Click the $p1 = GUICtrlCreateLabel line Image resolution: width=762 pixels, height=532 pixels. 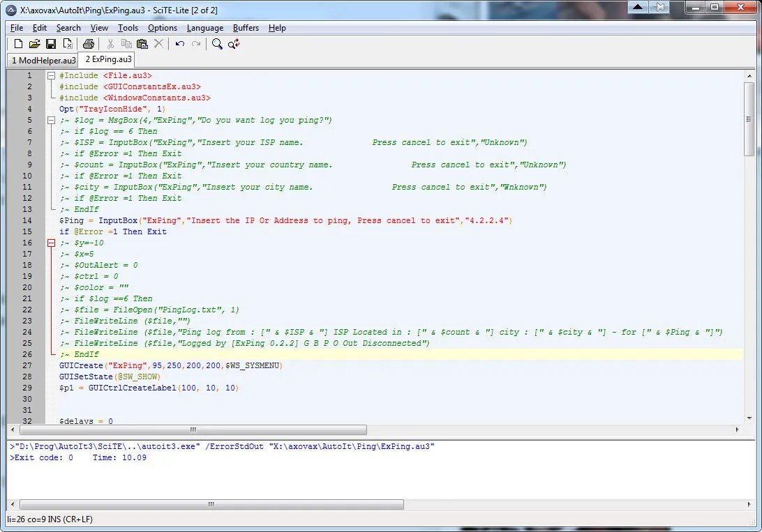tap(149, 388)
